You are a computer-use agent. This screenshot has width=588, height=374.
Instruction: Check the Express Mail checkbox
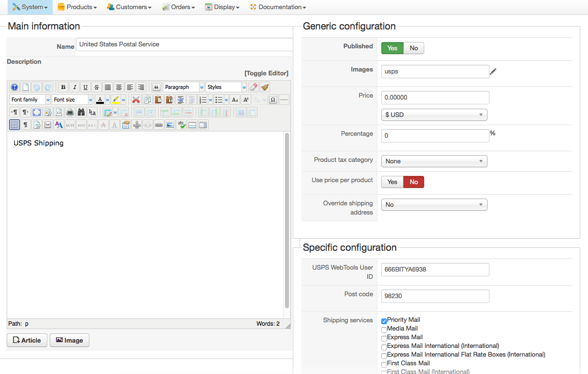(x=384, y=338)
